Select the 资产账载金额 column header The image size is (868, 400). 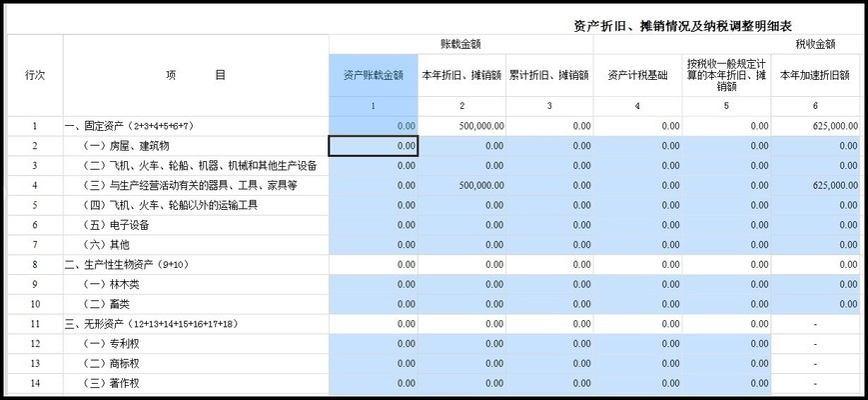point(374,75)
